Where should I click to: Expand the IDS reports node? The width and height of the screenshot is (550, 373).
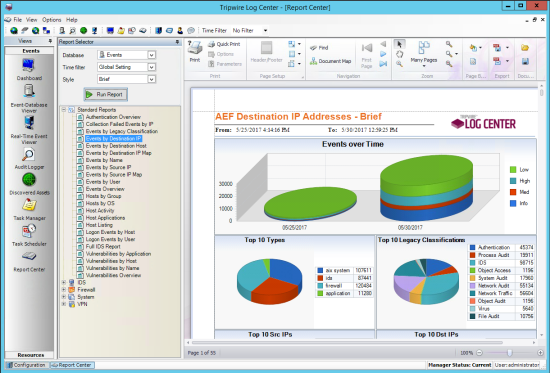tap(64, 282)
